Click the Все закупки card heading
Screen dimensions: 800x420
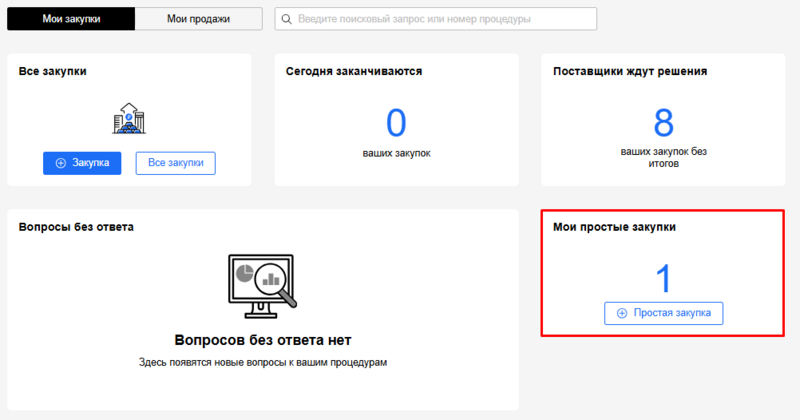(53, 71)
